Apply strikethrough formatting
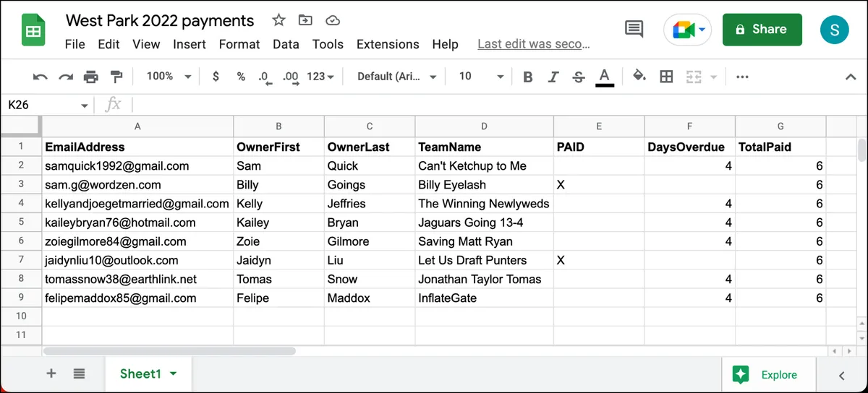Image resolution: width=868 pixels, height=393 pixels. (579, 77)
